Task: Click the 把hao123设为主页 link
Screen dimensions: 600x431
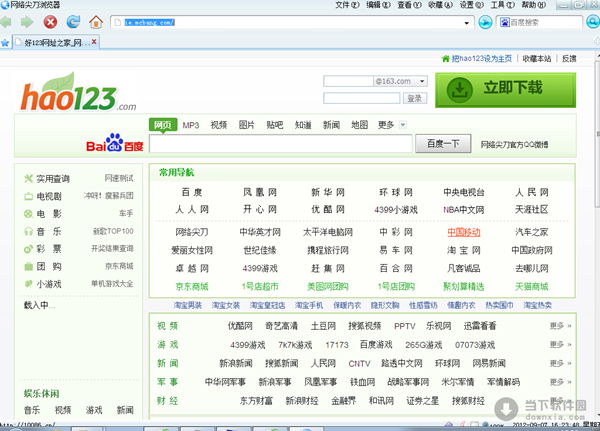Action: [481, 59]
